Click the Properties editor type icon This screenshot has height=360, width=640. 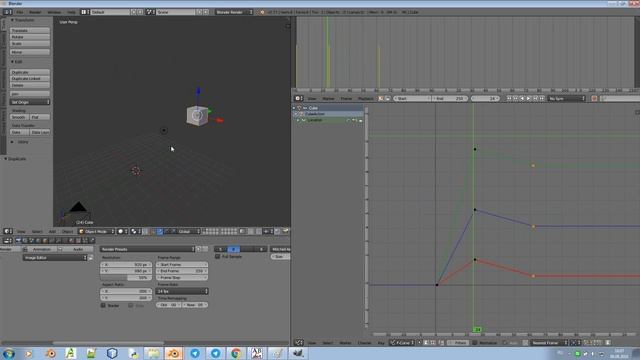[x=7, y=240]
